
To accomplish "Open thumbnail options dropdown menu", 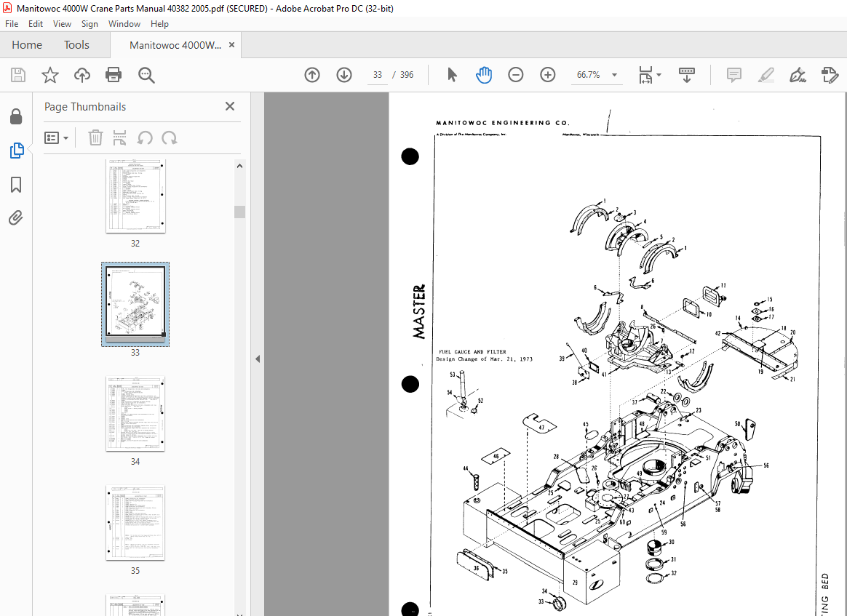I will coord(56,138).
